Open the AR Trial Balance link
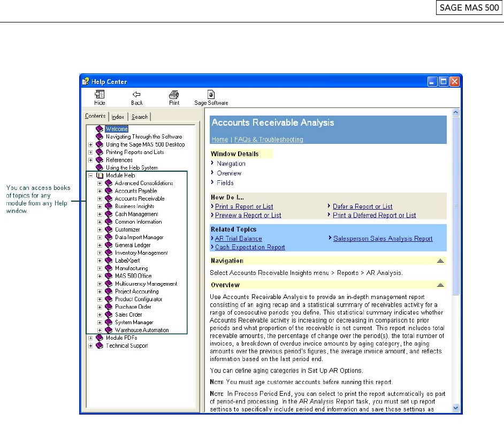 (238, 239)
